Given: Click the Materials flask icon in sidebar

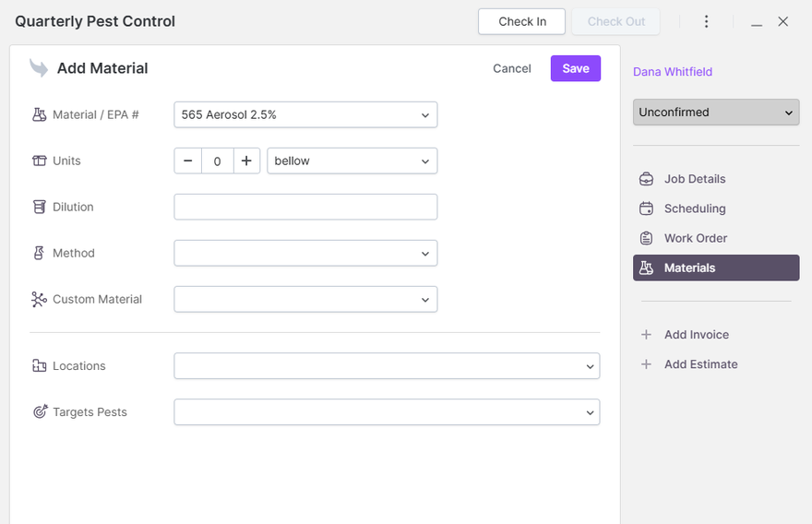Looking at the screenshot, I should click(646, 268).
